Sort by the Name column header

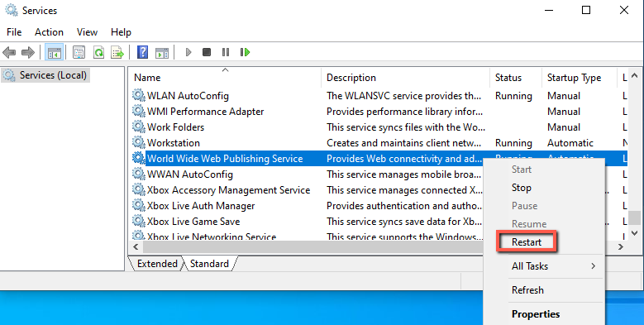tap(225, 78)
